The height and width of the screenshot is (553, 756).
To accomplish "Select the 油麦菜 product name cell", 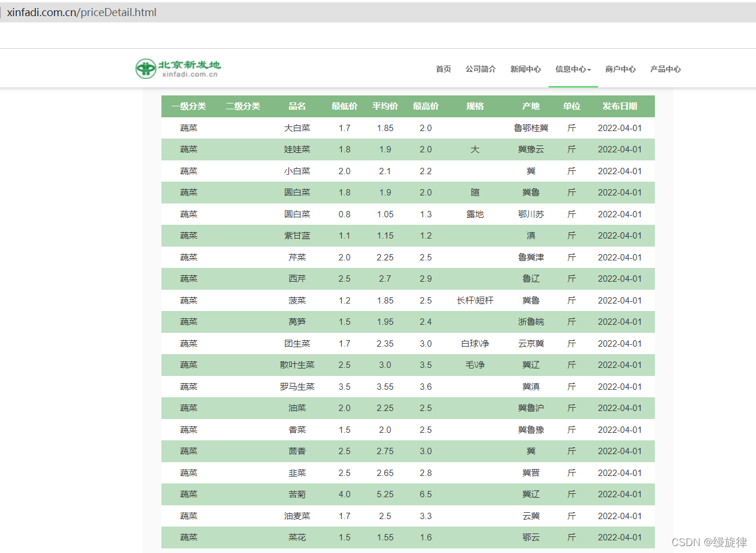I will 297,516.
